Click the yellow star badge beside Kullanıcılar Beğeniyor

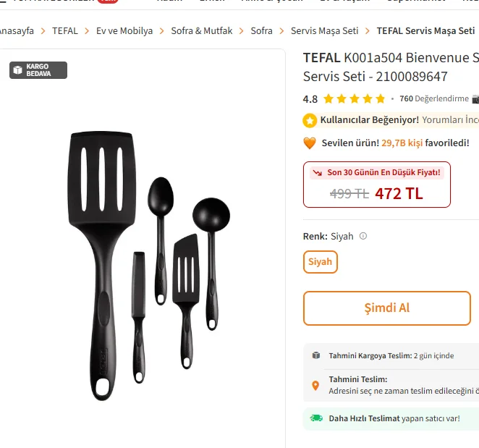click(x=310, y=120)
